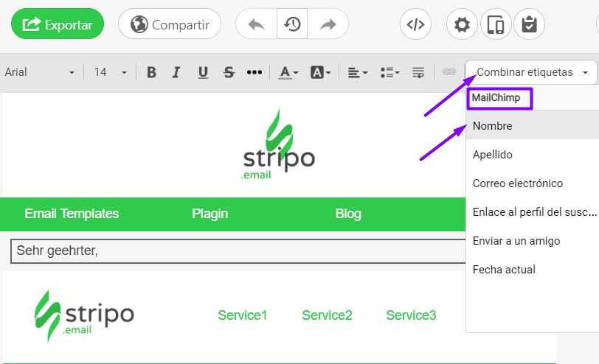Click the more options ellipsis in toolbar
The image size is (599, 364).
pos(254,72)
